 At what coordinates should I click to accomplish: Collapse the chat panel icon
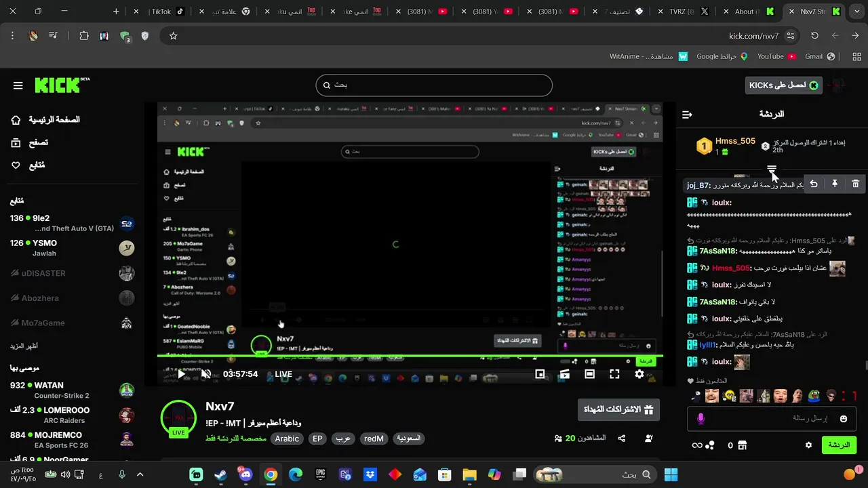pos(687,115)
